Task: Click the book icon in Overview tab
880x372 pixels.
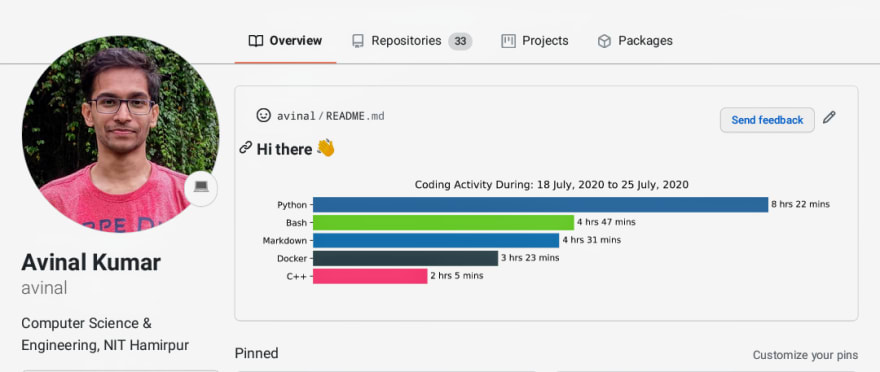Action: tap(255, 41)
